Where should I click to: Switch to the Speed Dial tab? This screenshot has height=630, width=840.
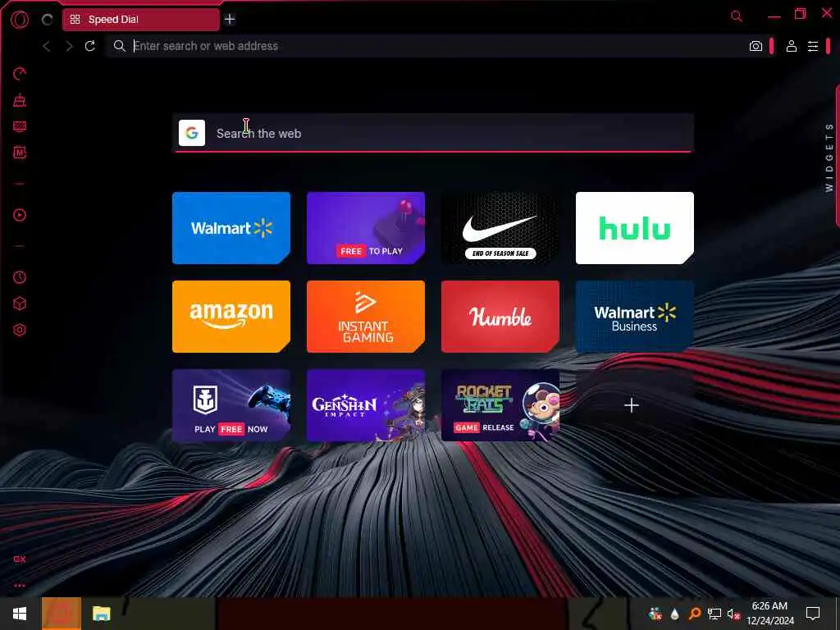[x=141, y=20]
